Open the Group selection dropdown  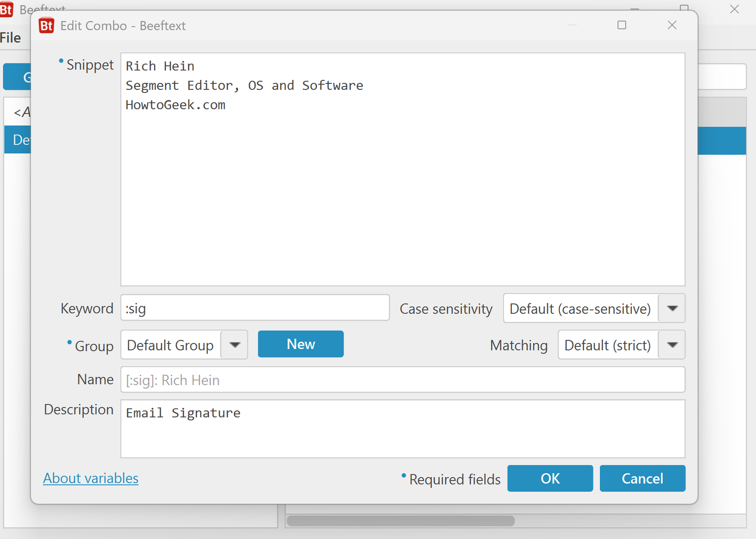[x=235, y=345]
